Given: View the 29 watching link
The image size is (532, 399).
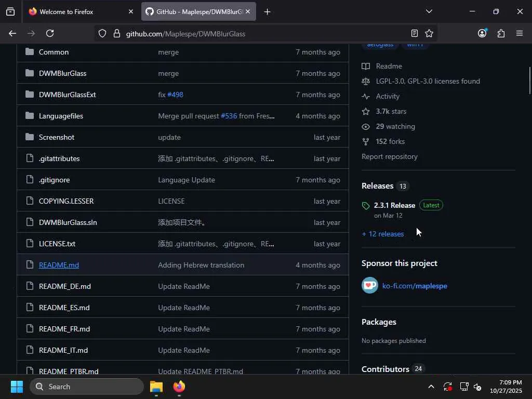Looking at the screenshot, I should [395, 127].
